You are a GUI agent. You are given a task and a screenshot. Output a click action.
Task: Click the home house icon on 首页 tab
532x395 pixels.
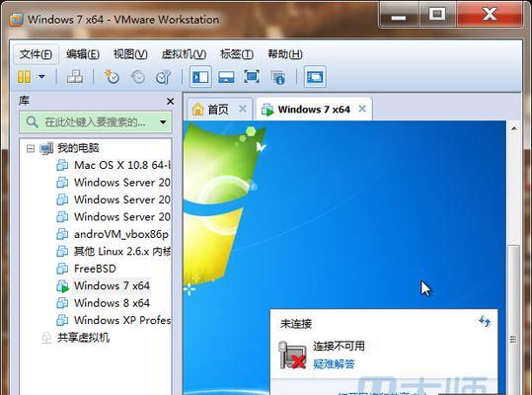point(197,110)
